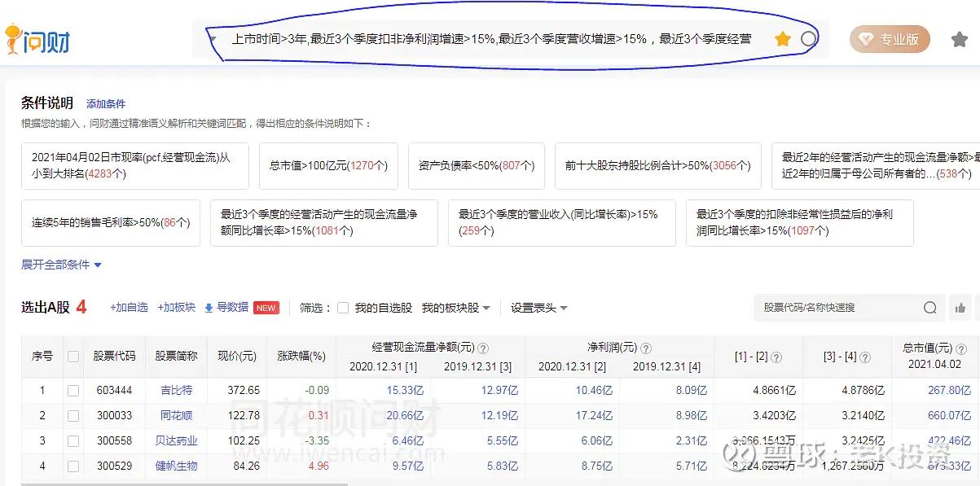Tick the checkbox for row 603444 吉比特

[x=73, y=391]
